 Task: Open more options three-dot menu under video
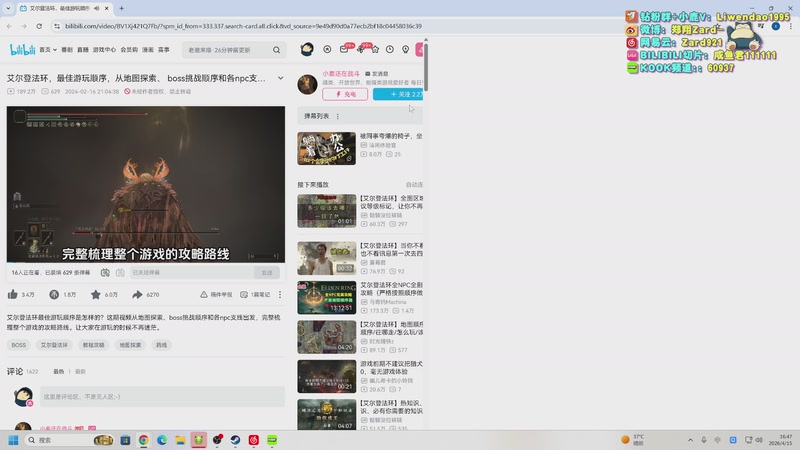coord(280,294)
